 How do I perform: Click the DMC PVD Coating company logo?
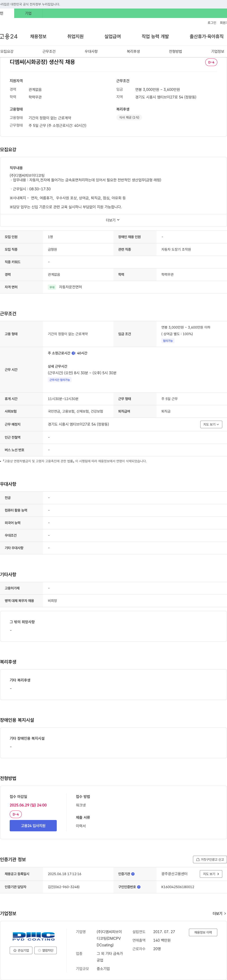point(34,936)
